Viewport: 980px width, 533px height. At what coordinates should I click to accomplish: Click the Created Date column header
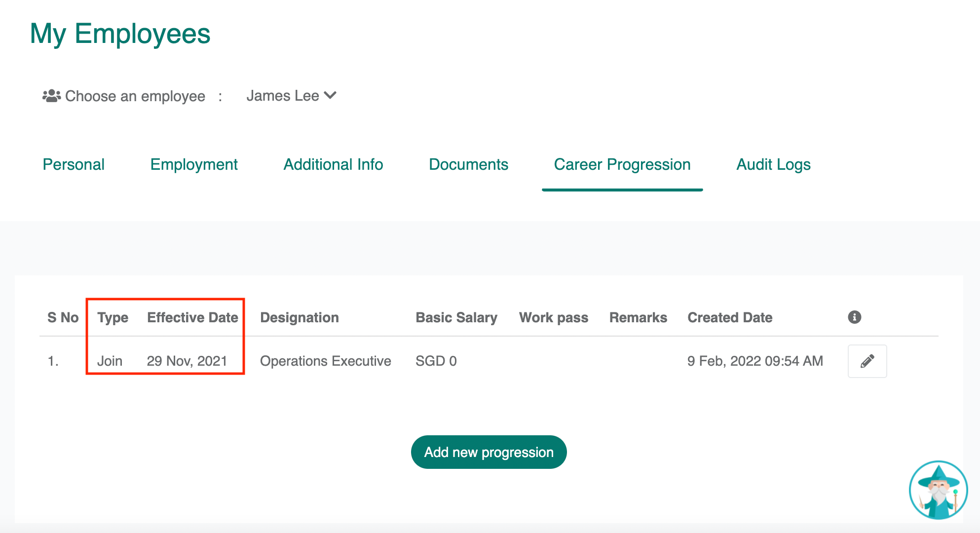click(730, 317)
